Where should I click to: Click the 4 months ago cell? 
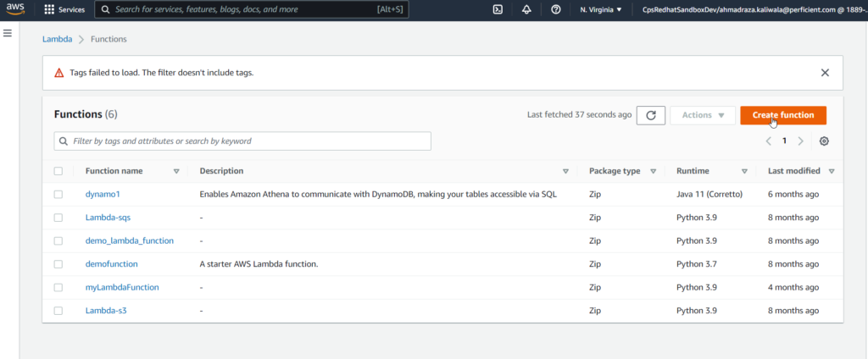[x=793, y=287]
